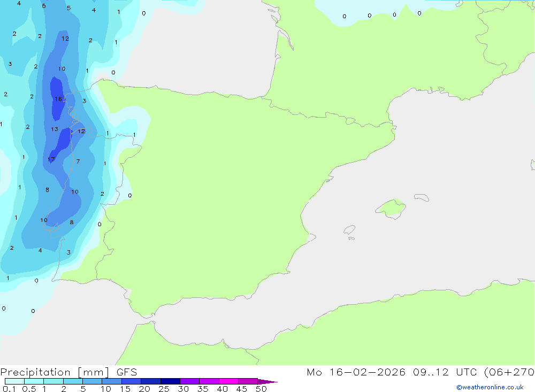Select the 30–35 mm legend color swatch
Image resolution: width=535 pixels, height=392 pixels.
click(x=189, y=381)
